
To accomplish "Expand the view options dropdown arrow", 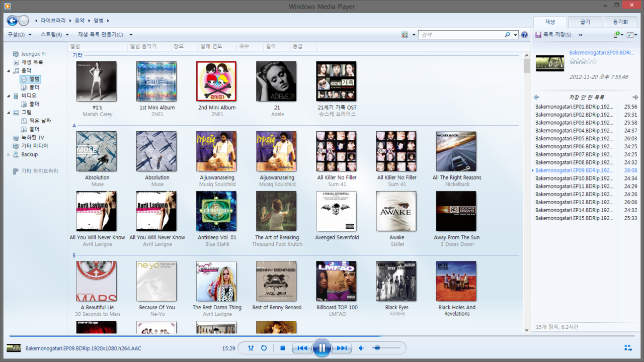I will [414, 35].
